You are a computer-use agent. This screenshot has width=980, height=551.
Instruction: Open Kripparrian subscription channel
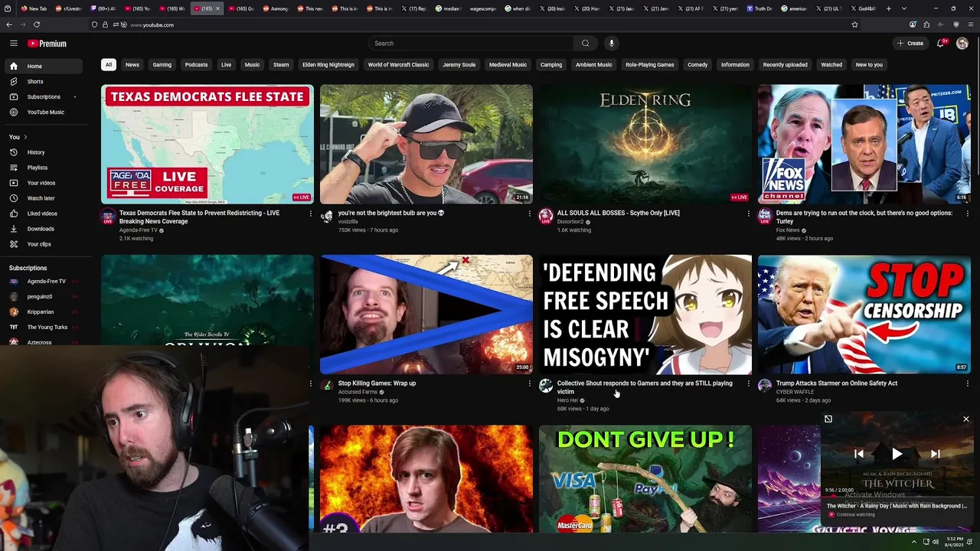[43, 312]
